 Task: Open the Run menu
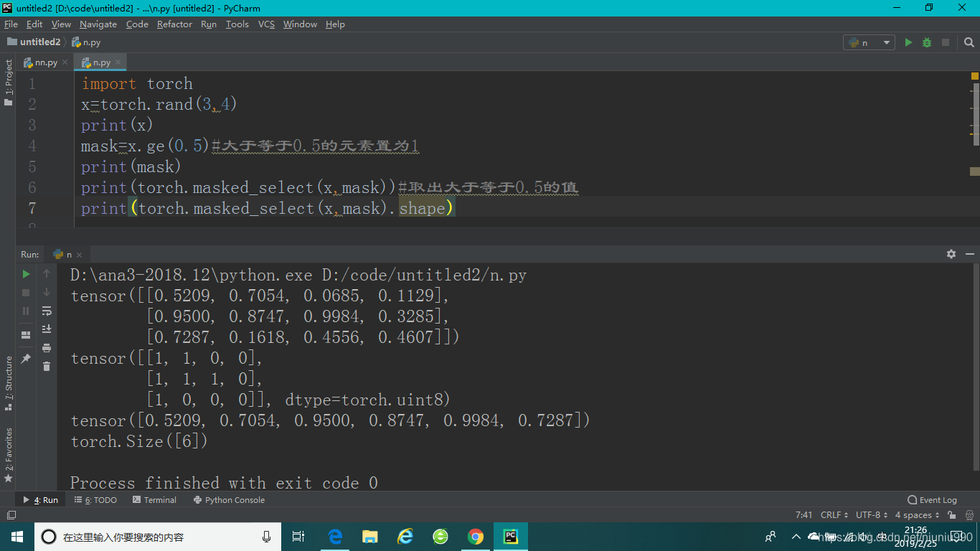click(209, 24)
